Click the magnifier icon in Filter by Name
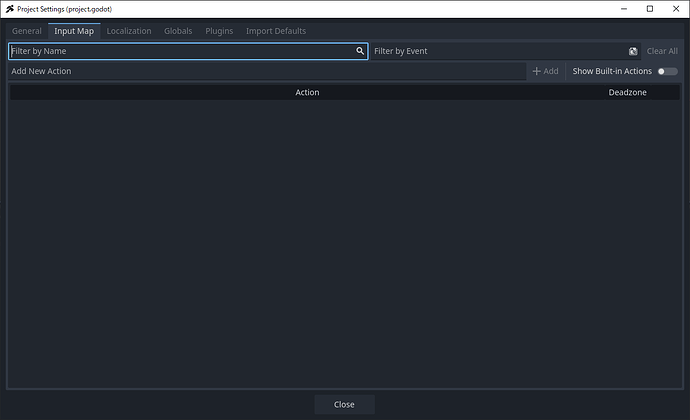This screenshot has width=690, height=420. [360, 51]
